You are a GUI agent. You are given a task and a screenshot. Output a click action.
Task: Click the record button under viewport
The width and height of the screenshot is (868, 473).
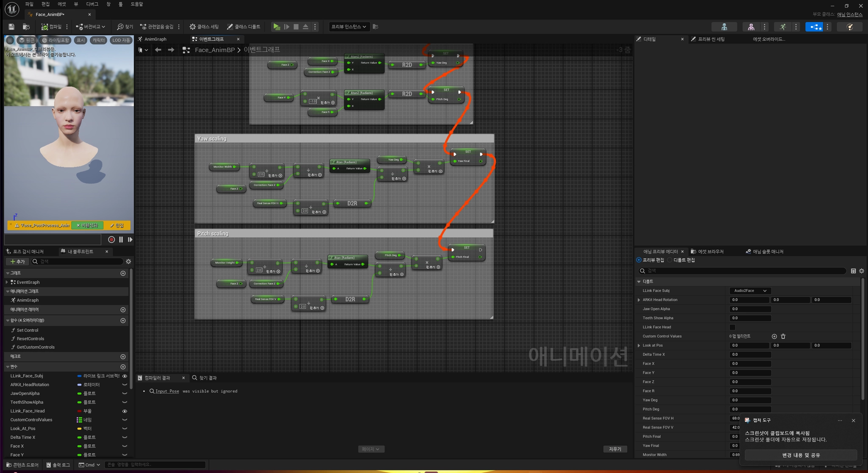(x=111, y=240)
